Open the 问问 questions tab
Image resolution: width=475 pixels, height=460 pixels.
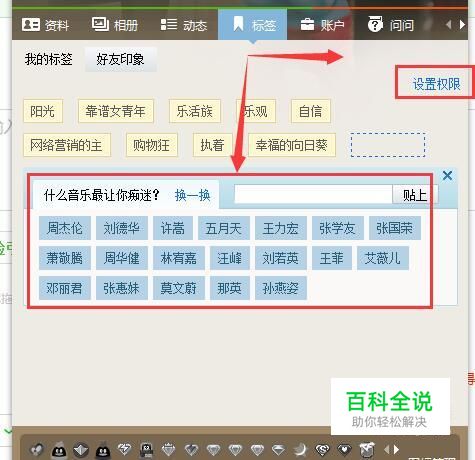pyautogui.click(x=391, y=25)
